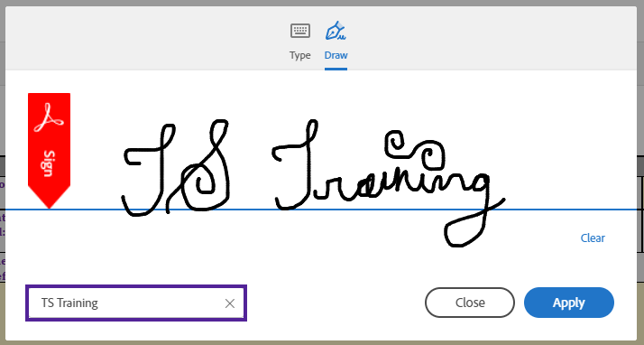Click the Adobe Acrobat logo on red banner

click(49, 117)
